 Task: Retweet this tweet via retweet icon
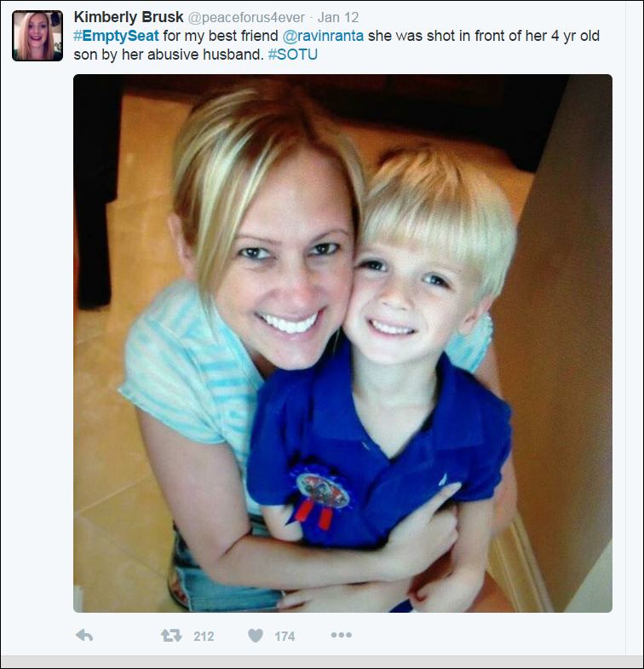click(171, 636)
